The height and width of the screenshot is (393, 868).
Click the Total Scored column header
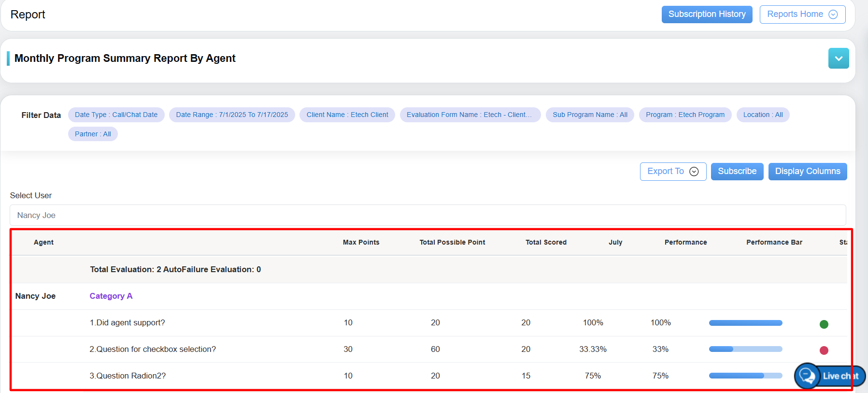point(546,243)
